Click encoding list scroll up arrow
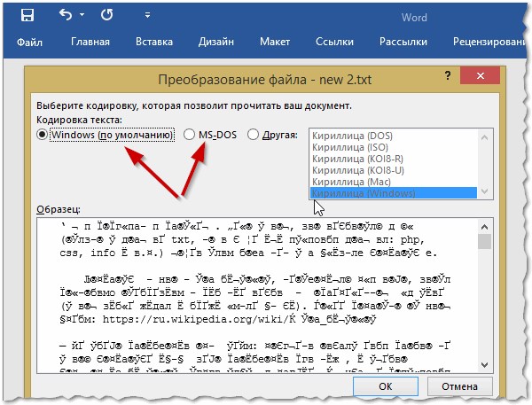 (484, 137)
